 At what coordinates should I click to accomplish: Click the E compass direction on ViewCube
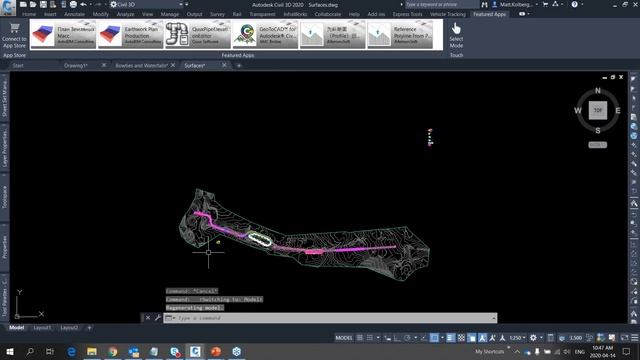pyautogui.click(x=618, y=110)
